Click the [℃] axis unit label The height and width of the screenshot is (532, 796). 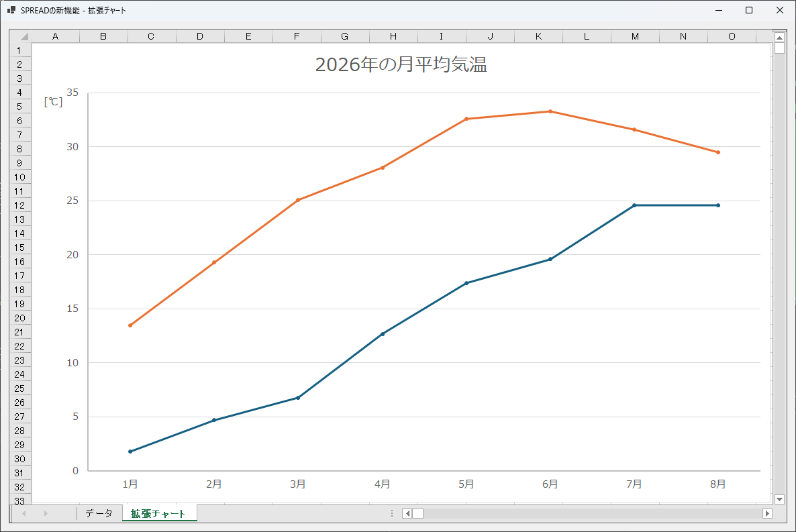click(x=53, y=101)
